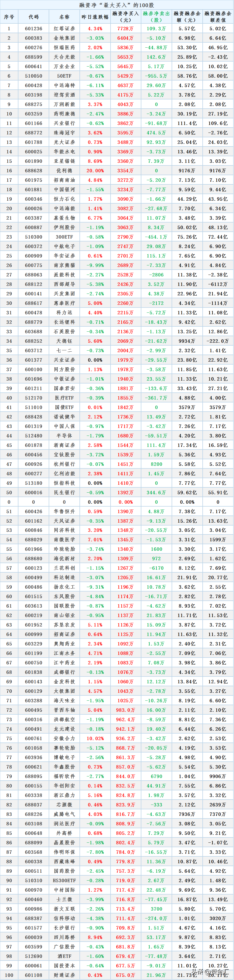Click balance value '111.4亿'
Viewport: 234px width, 980px height.
(x=187, y=123)
